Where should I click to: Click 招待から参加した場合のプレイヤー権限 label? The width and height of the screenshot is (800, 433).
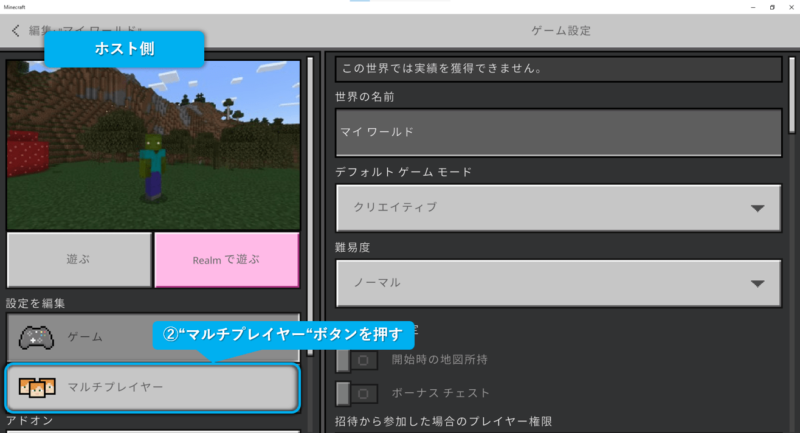pos(443,421)
